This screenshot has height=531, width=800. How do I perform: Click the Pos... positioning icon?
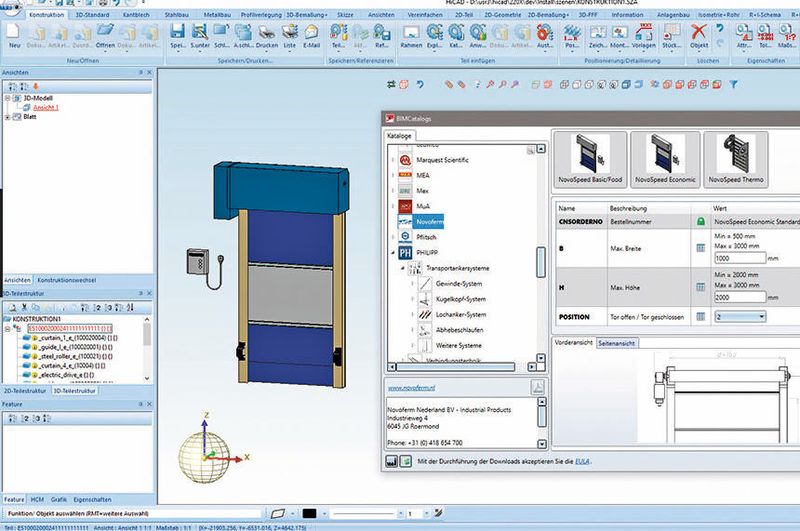coord(572,32)
